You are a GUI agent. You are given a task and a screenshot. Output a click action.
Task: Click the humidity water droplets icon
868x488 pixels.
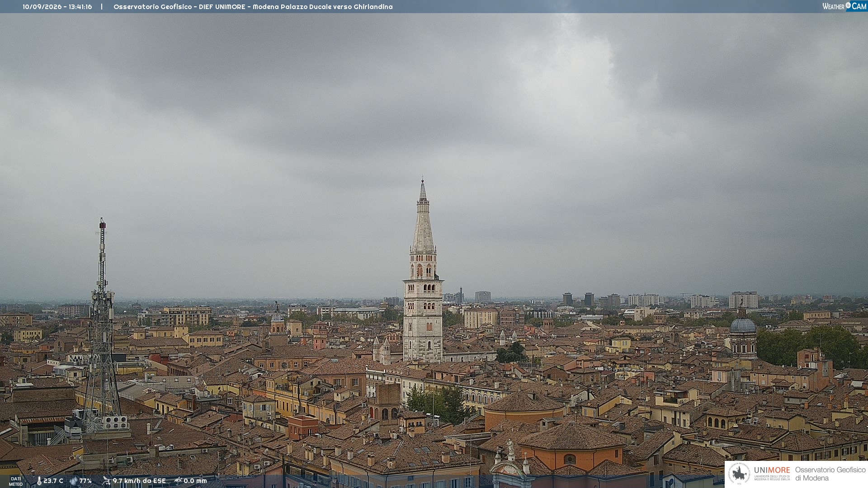[x=74, y=481]
